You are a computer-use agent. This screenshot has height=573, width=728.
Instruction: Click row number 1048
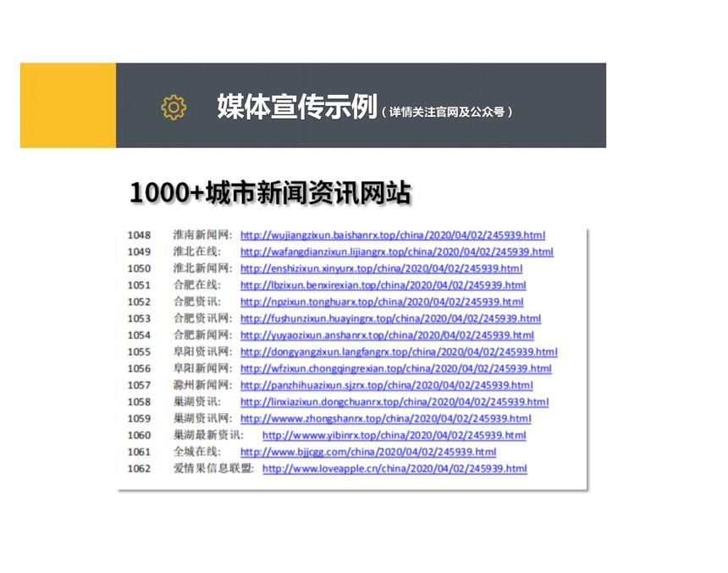click(x=140, y=235)
